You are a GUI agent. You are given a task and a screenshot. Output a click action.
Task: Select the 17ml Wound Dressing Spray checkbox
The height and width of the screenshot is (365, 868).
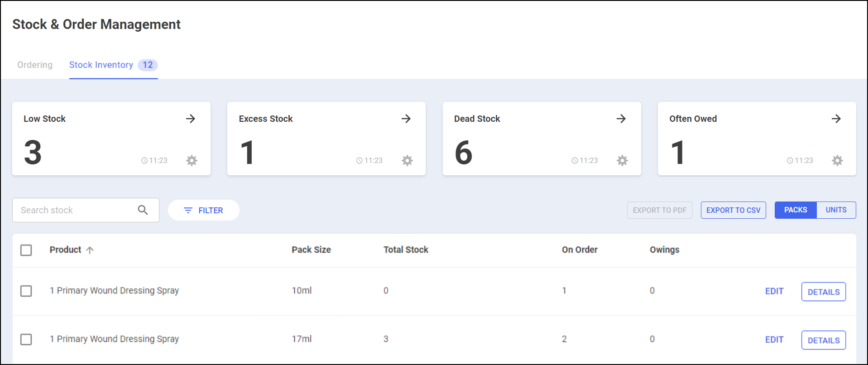pos(26,339)
